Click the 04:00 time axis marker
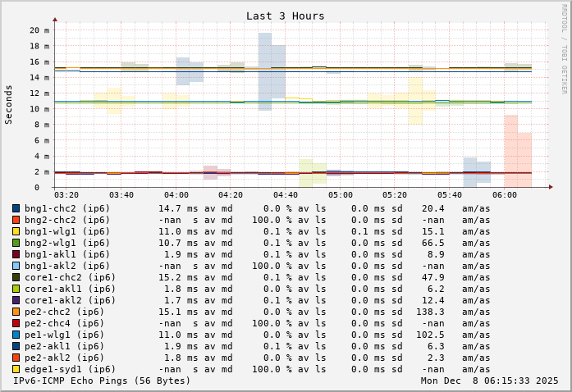This screenshot has height=392, width=572. pos(176,195)
